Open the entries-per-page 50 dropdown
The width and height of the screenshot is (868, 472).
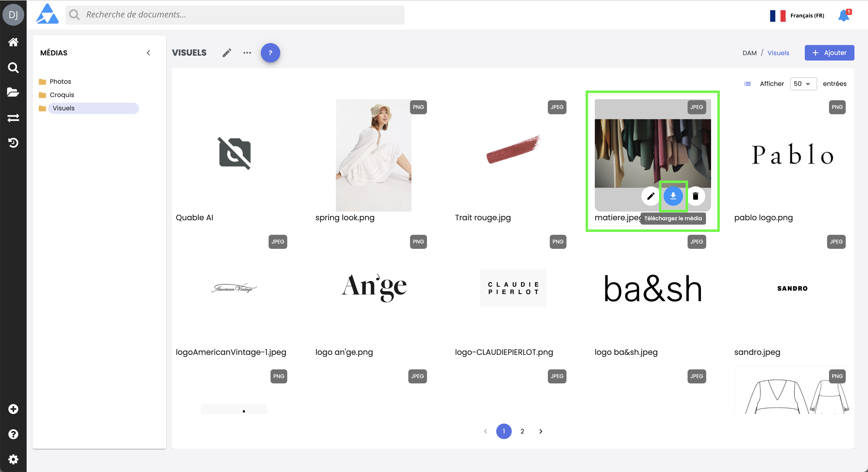pyautogui.click(x=803, y=84)
